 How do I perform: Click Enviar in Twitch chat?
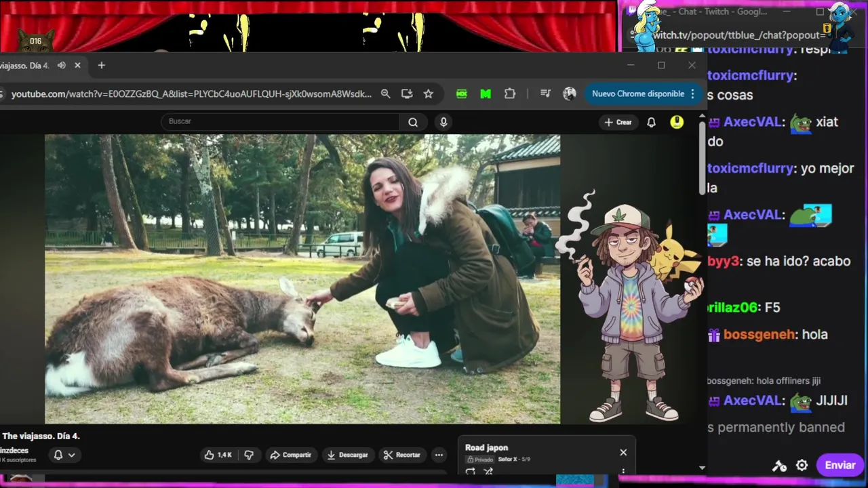[x=840, y=465]
